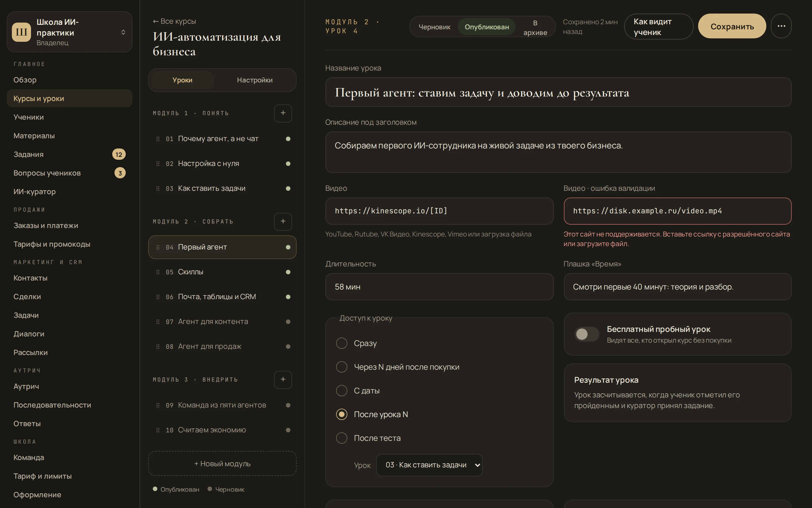Click status dot of lesson 08 Агент для продаж
This screenshot has height=508, width=812.
point(288,346)
